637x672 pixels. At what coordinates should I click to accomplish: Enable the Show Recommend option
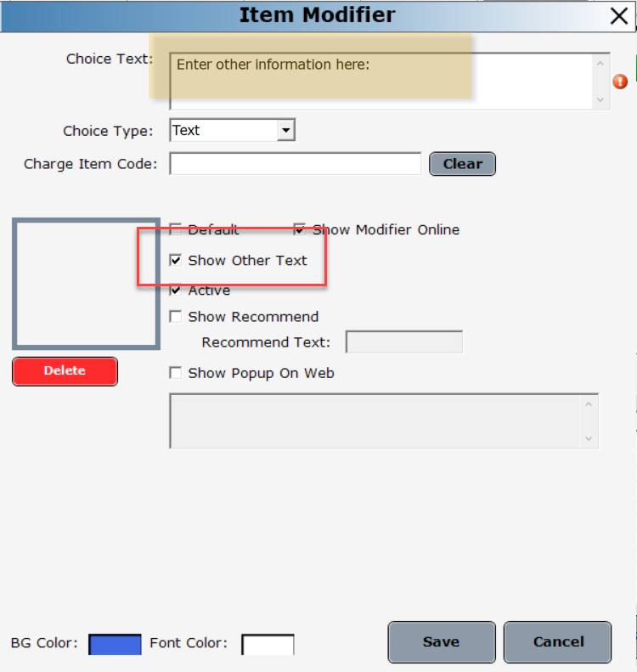(176, 317)
